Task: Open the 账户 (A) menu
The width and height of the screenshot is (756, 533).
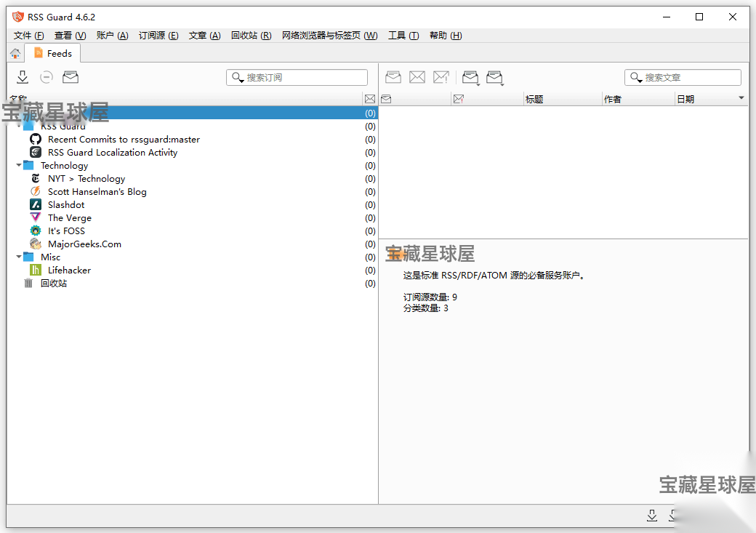Action: coord(113,35)
